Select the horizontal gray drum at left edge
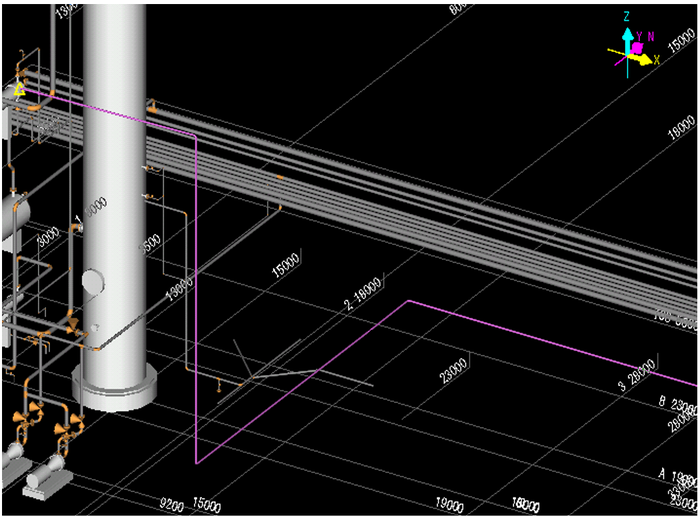 coord(10,212)
